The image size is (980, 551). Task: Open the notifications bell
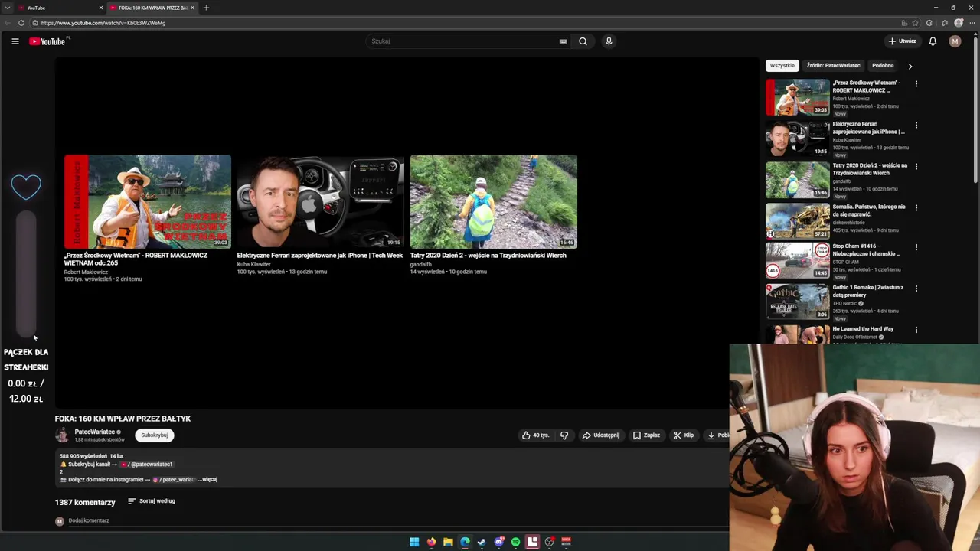click(933, 41)
